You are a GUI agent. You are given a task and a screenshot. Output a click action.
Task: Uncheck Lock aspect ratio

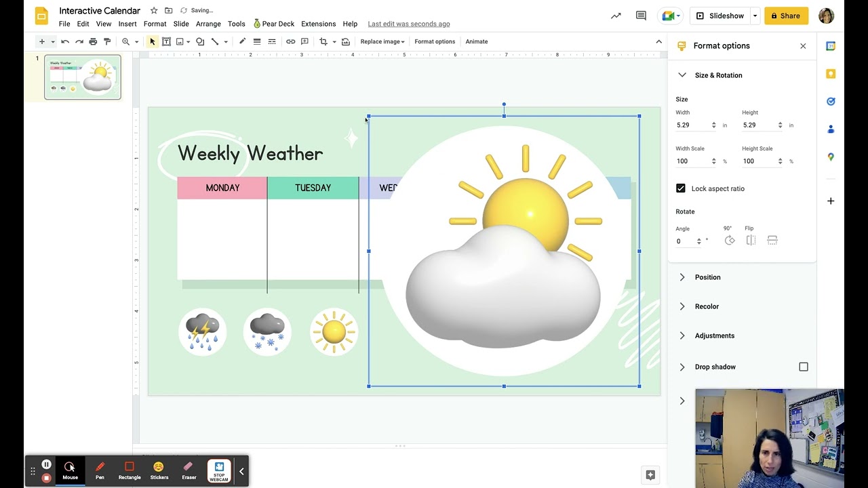(681, 188)
